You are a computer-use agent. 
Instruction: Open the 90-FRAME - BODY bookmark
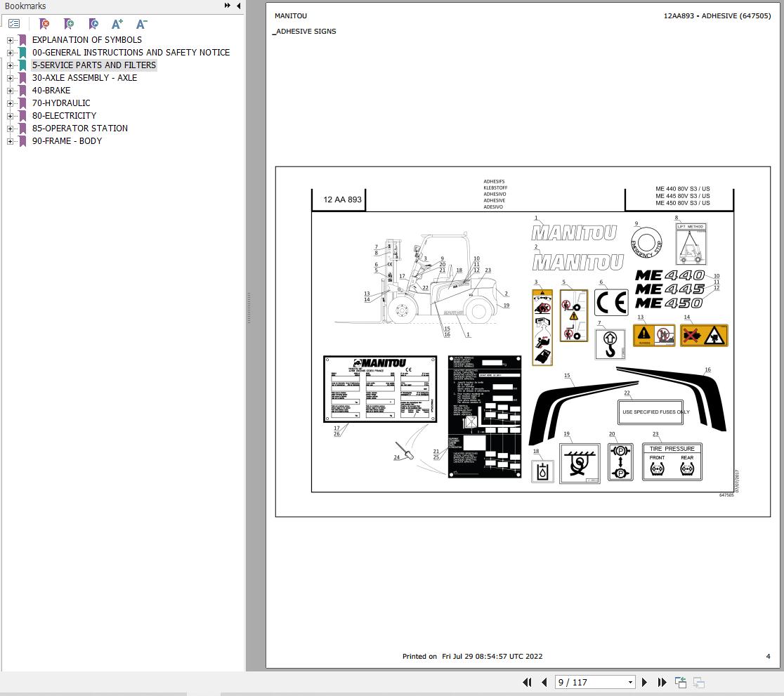(67, 141)
